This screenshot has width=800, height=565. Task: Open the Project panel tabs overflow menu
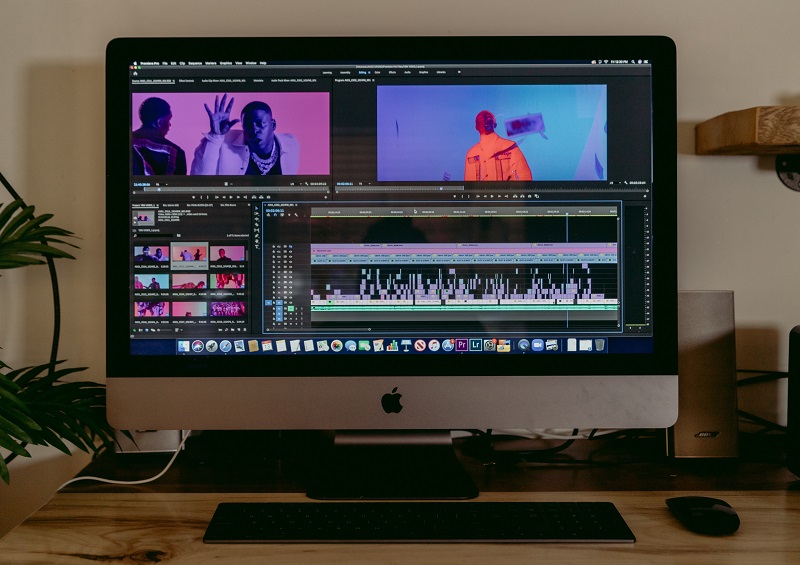click(x=249, y=205)
